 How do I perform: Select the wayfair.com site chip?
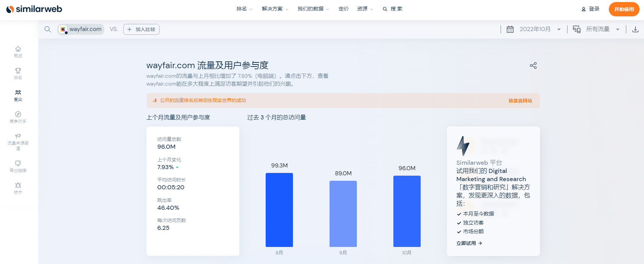coord(81,29)
